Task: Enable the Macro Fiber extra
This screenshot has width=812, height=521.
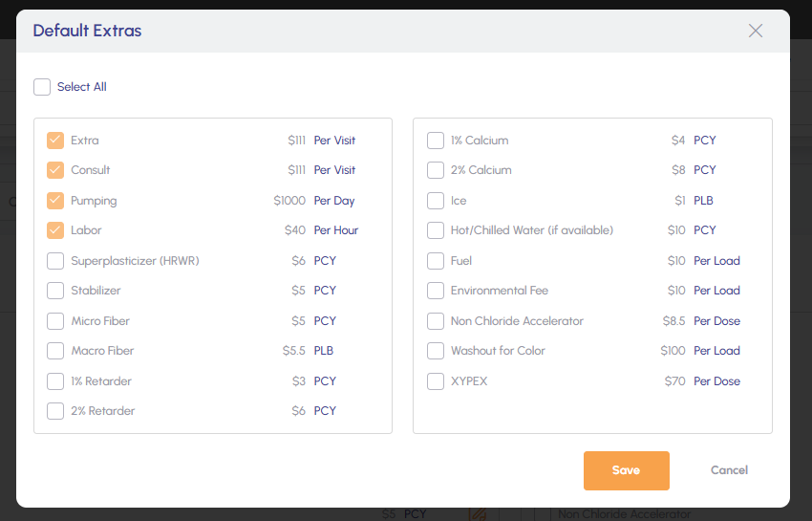Action: pyautogui.click(x=55, y=351)
